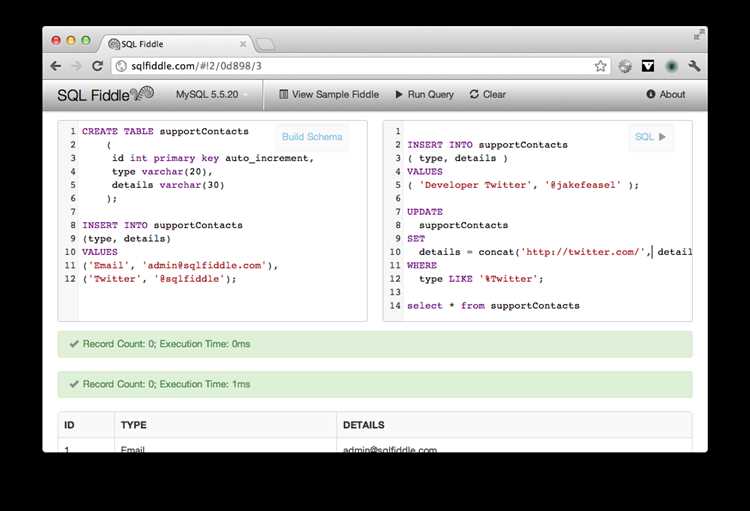Go back with the browser back arrow
This screenshot has width=750, height=511.
(56, 66)
